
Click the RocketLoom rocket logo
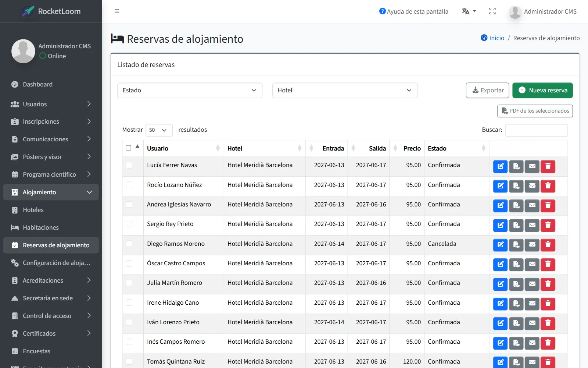coord(28,11)
